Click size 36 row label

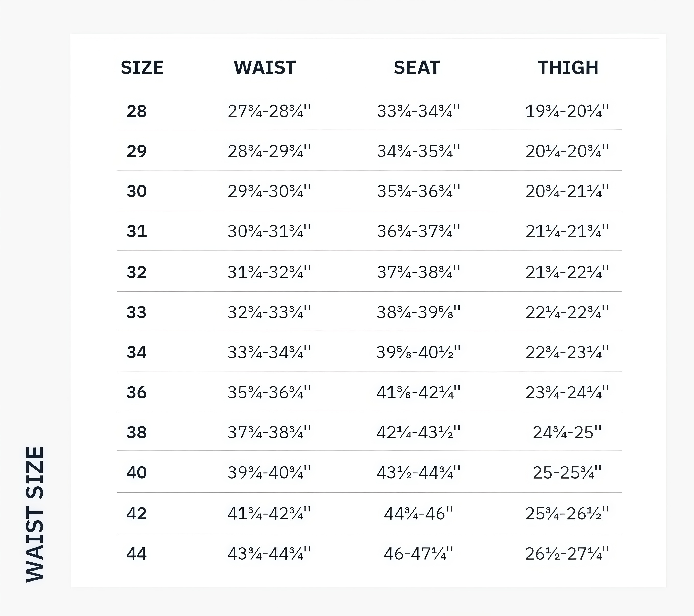tap(136, 392)
